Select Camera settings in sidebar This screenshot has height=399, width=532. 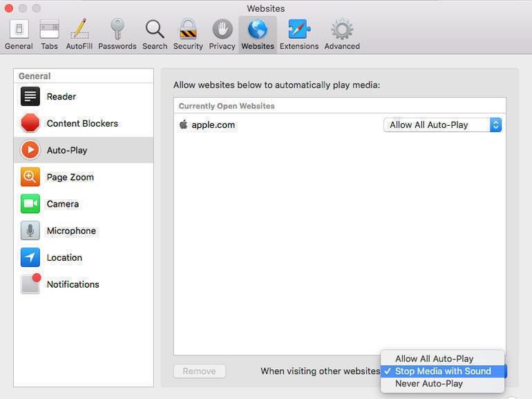pos(62,204)
